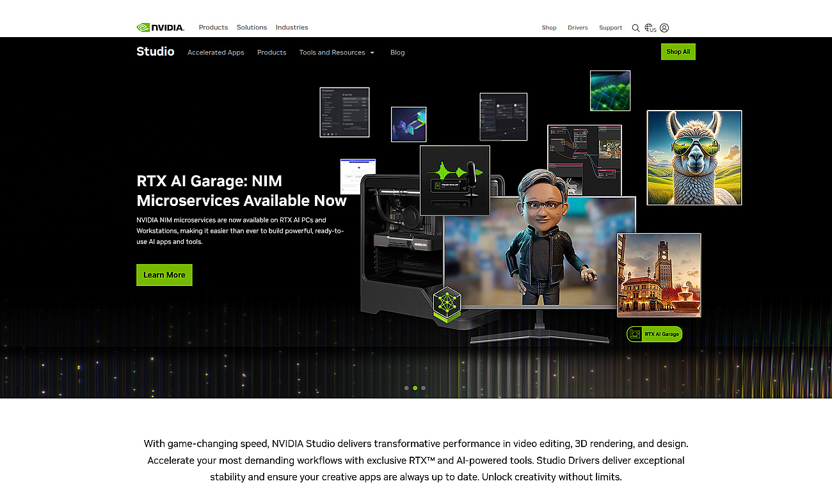Click the RTX AI Garage badge
The image size is (832, 504).
654,334
